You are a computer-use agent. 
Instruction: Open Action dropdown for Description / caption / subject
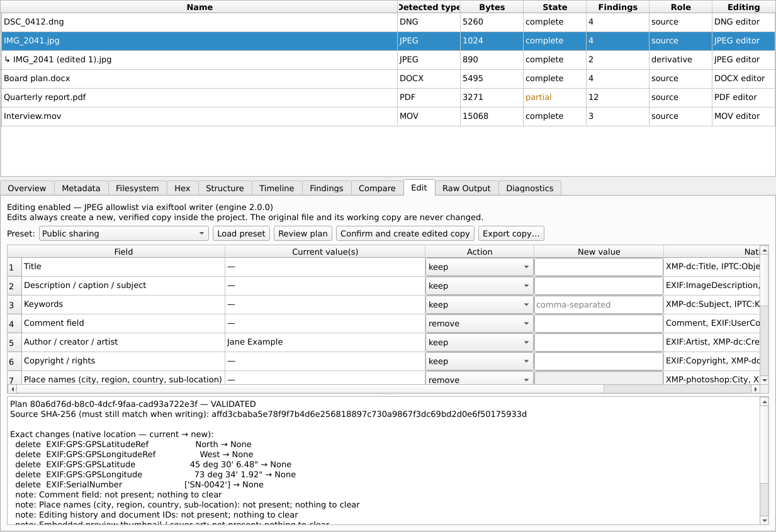[479, 285]
